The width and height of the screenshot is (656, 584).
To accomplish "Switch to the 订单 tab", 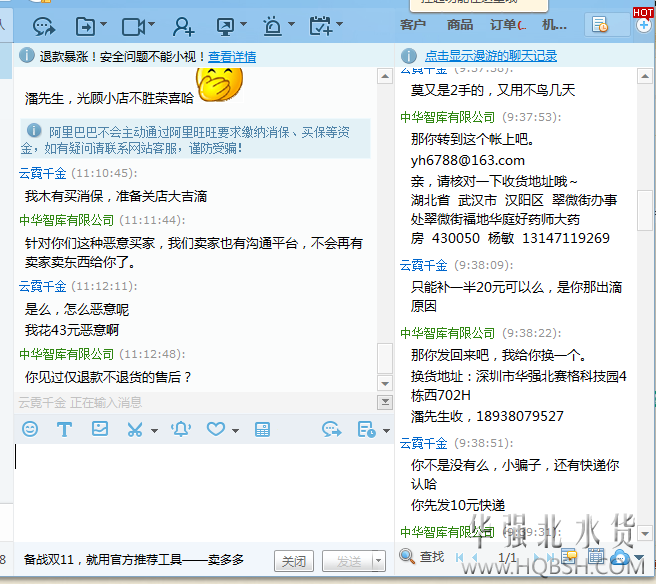I will pos(508,25).
